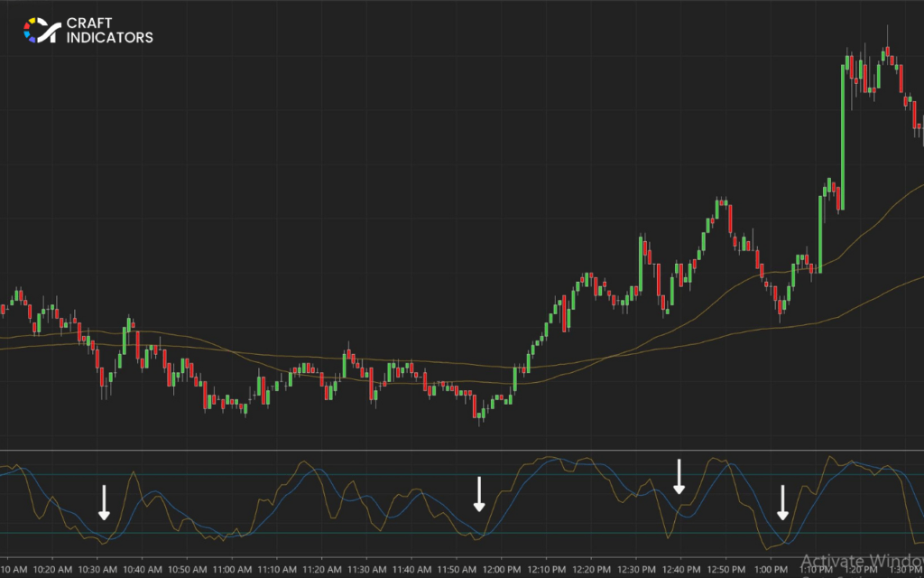Open the 12:00 PM time axis label
This screenshot has height=578, width=924.
point(502,568)
